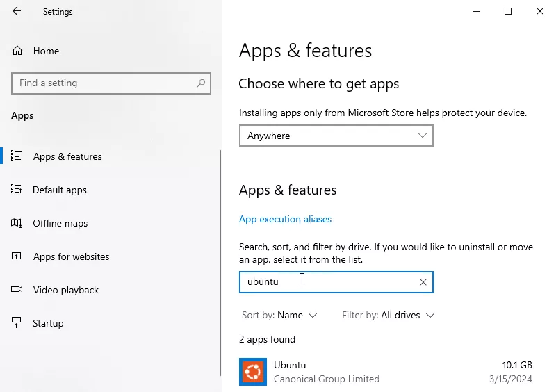Click the Home house icon
This screenshot has width=556, height=392.
[x=17, y=51]
